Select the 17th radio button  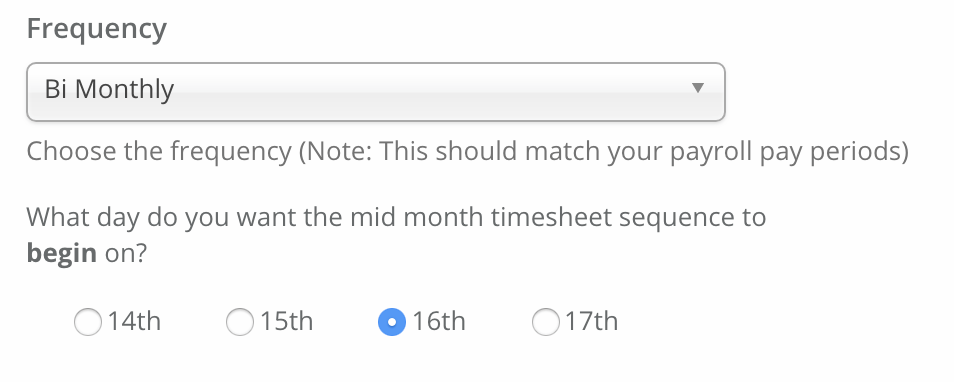point(545,322)
